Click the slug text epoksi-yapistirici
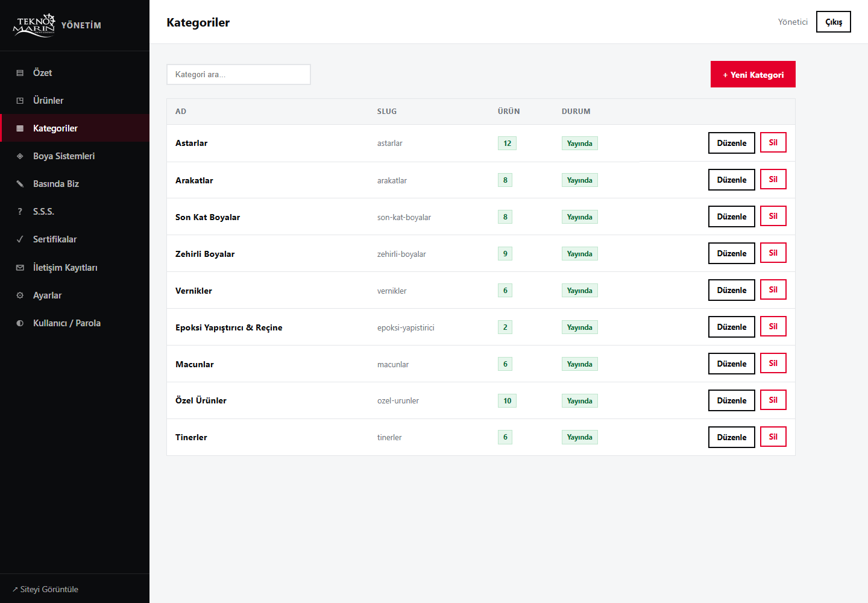The height and width of the screenshot is (603, 868). click(406, 327)
